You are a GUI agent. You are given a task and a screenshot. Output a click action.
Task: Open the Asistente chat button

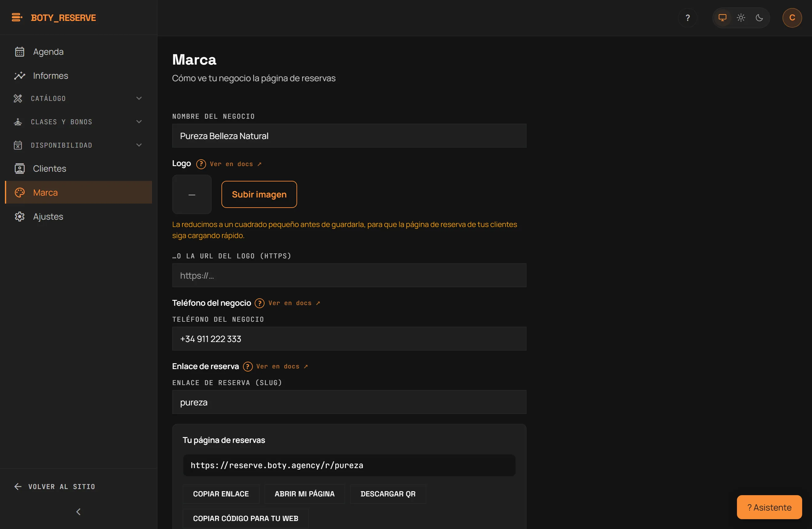[769, 507]
